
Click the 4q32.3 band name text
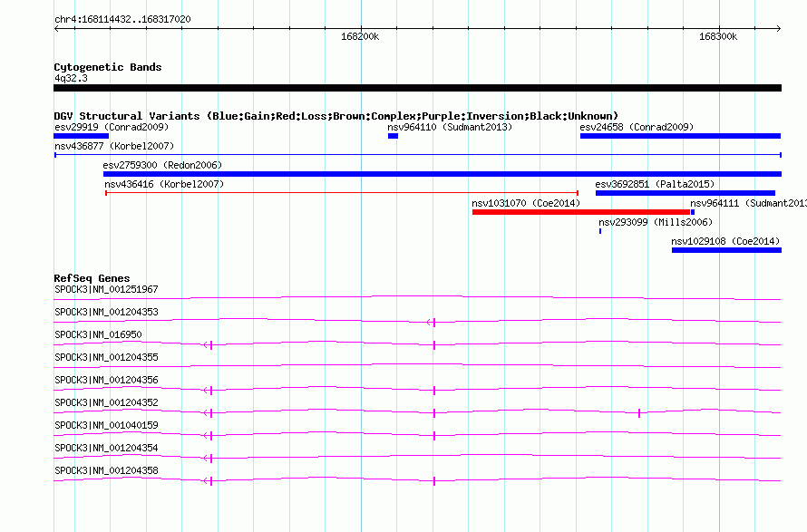(71, 78)
